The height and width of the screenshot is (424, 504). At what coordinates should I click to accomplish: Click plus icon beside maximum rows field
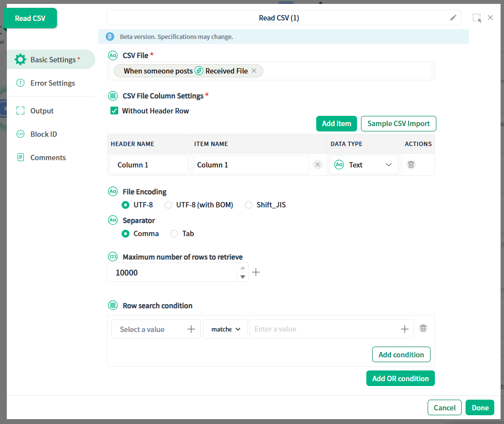(x=256, y=273)
